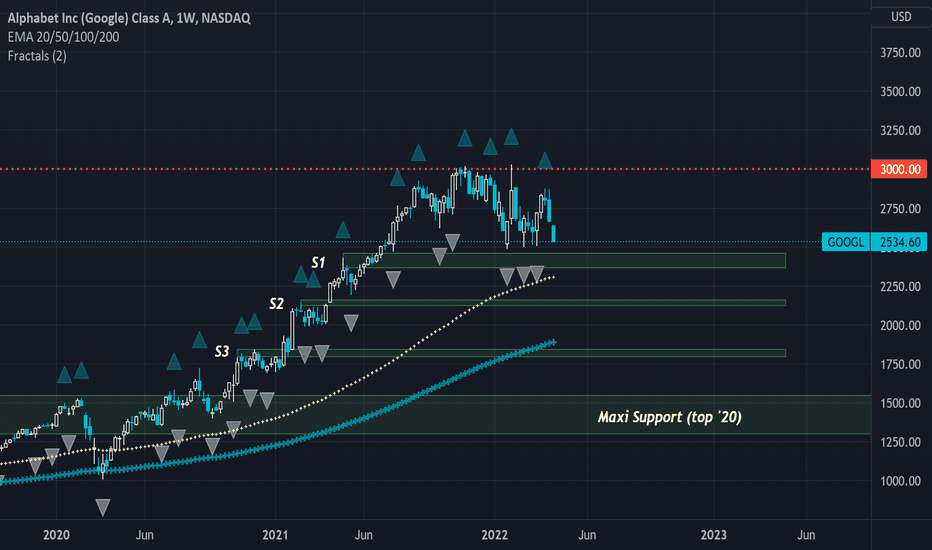Click the 3500.00 price axis label

point(900,92)
